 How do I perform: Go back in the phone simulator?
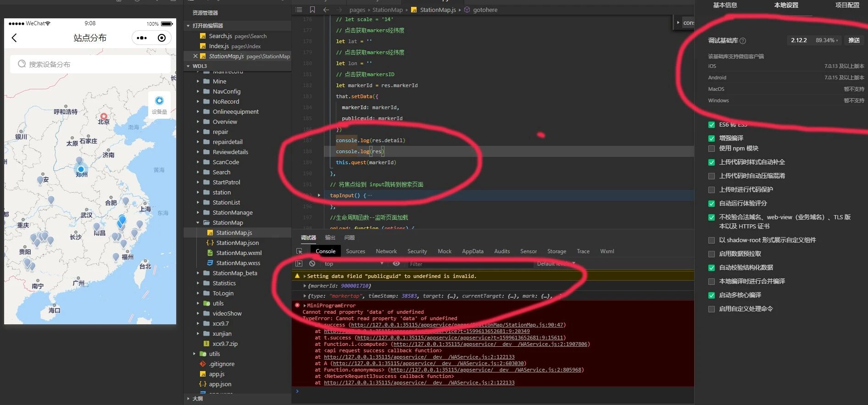14,38
